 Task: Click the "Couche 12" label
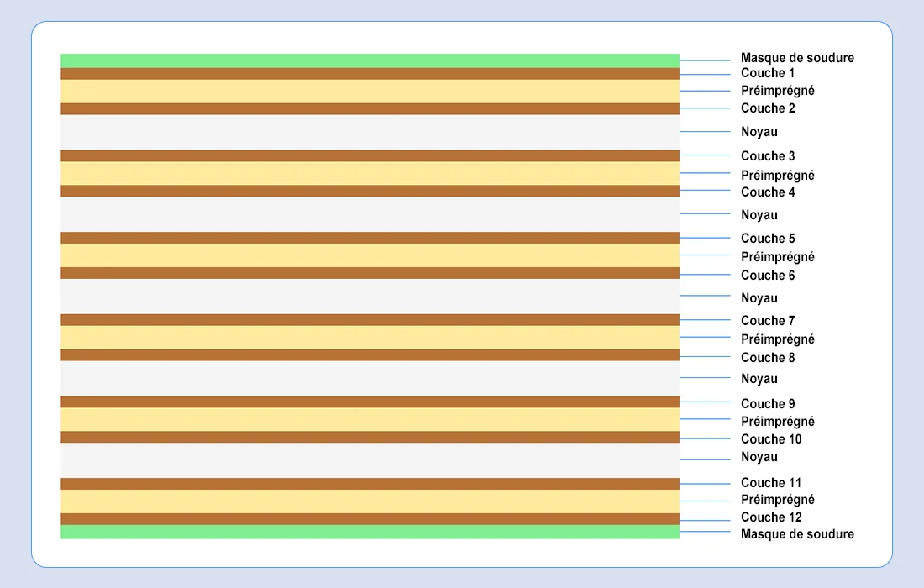pyautogui.click(x=770, y=517)
